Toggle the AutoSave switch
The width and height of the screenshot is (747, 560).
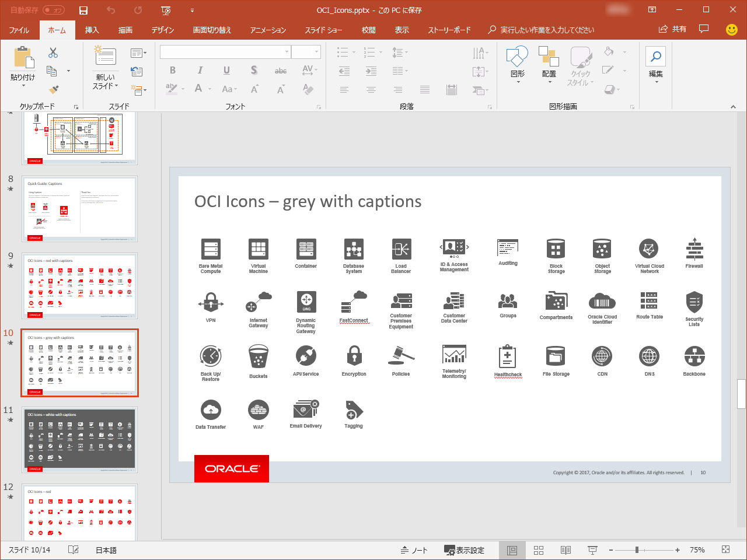point(53,10)
